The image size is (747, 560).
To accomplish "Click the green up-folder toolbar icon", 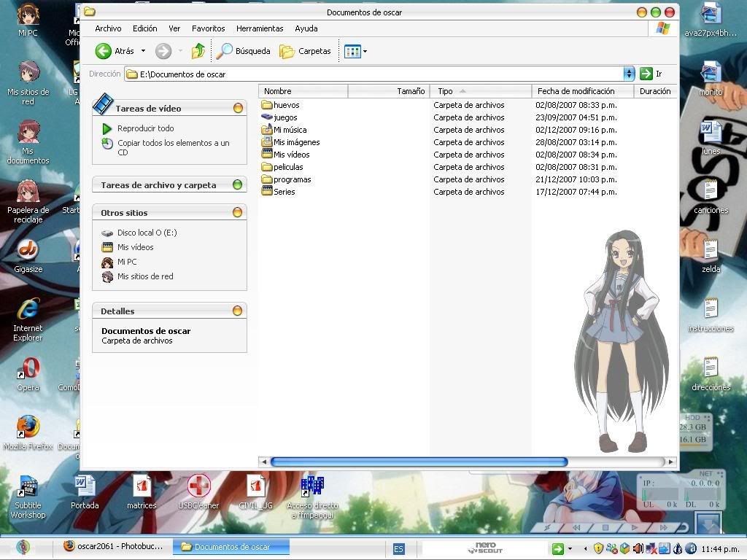I will click(198, 51).
